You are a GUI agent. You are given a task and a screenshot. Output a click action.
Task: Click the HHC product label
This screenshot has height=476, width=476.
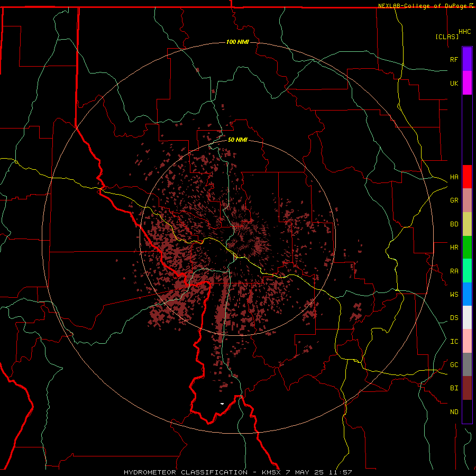[464, 32]
